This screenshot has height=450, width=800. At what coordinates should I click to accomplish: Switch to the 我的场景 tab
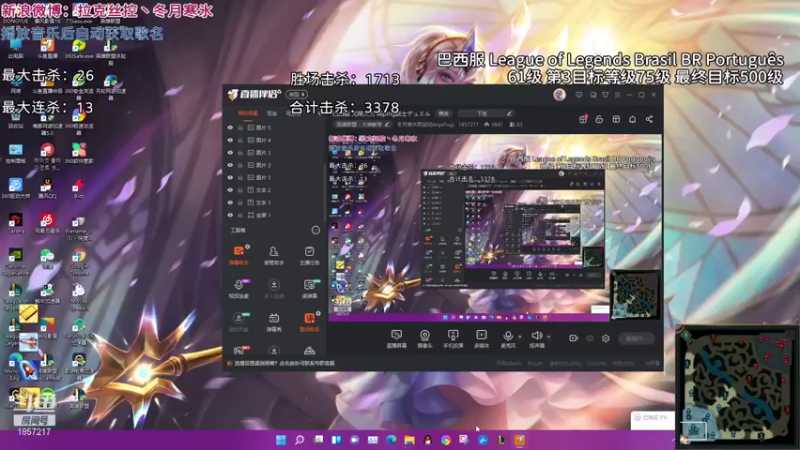pos(247,113)
